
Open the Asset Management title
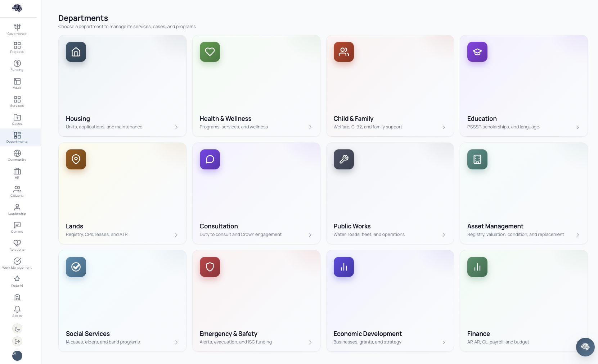pos(495,226)
